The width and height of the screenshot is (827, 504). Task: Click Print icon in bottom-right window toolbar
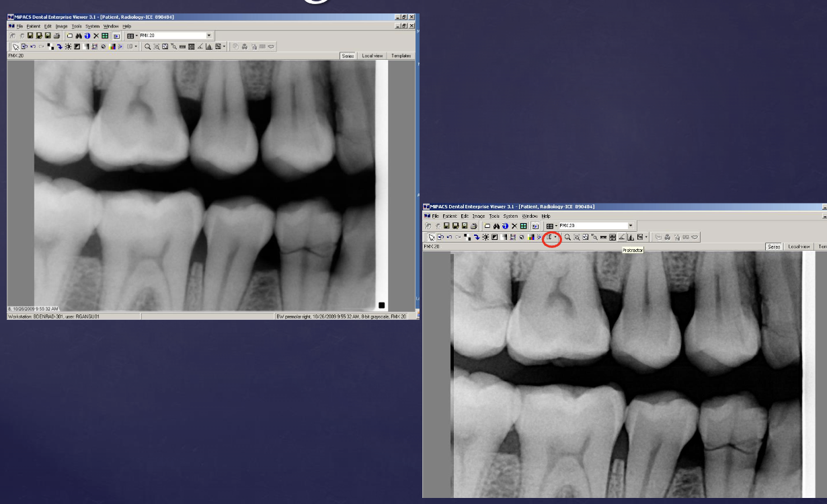point(473,226)
